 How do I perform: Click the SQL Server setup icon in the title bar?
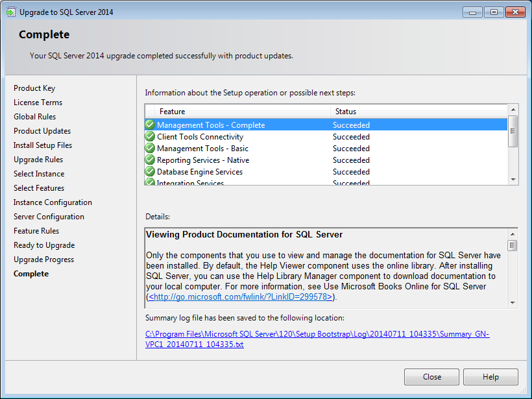[x=11, y=12]
